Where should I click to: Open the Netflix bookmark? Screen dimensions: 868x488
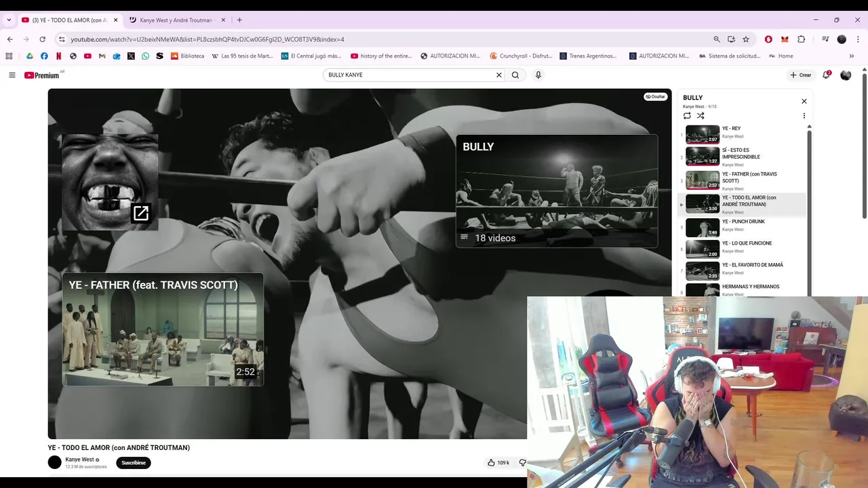(x=58, y=56)
